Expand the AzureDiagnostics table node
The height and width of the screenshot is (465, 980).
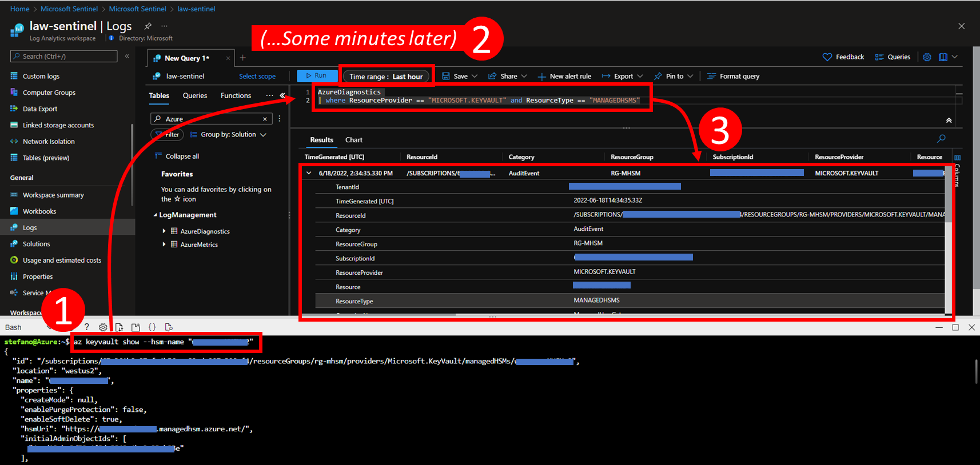[x=164, y=231]
